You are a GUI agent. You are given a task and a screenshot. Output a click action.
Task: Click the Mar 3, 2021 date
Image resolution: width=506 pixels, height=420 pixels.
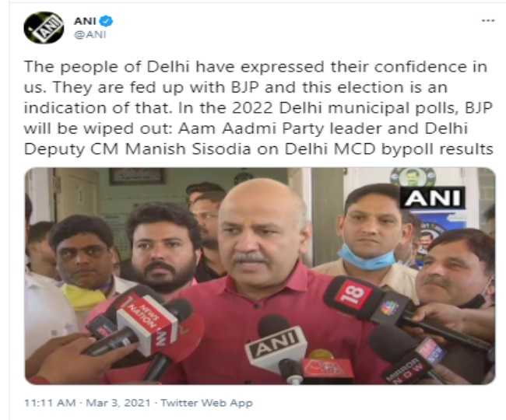click(118, 403)
